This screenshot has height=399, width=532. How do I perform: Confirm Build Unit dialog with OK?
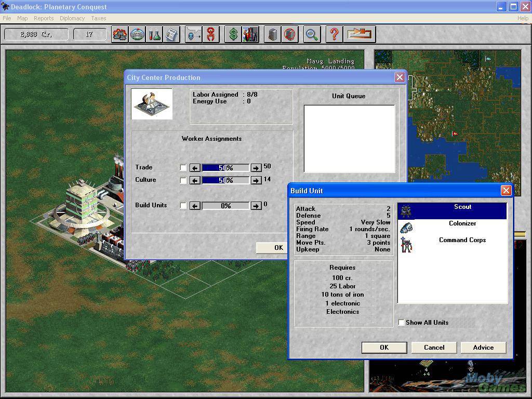coord(384,348)
